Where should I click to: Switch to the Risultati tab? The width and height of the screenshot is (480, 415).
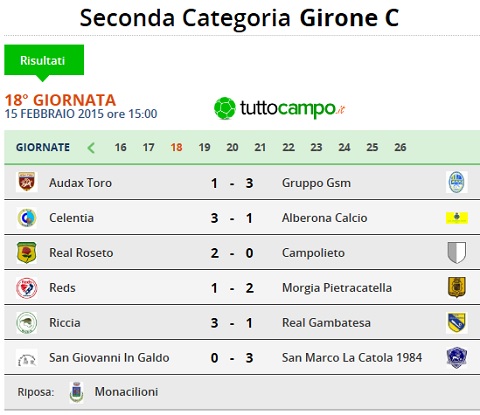coord(44,60)
